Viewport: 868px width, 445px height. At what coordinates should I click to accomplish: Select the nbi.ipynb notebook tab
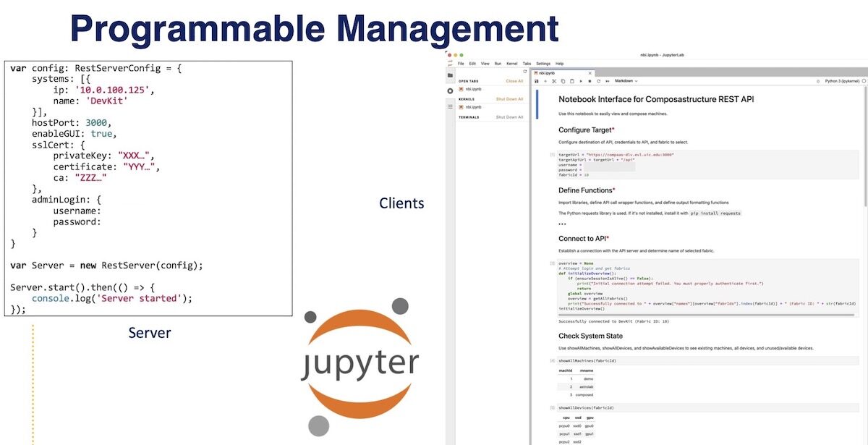(561, 73)
